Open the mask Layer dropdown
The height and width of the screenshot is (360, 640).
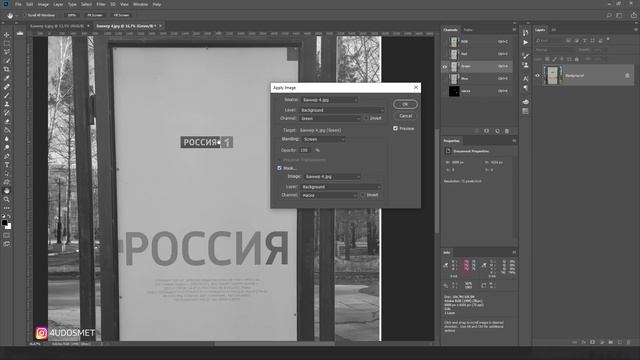[341, 187]
